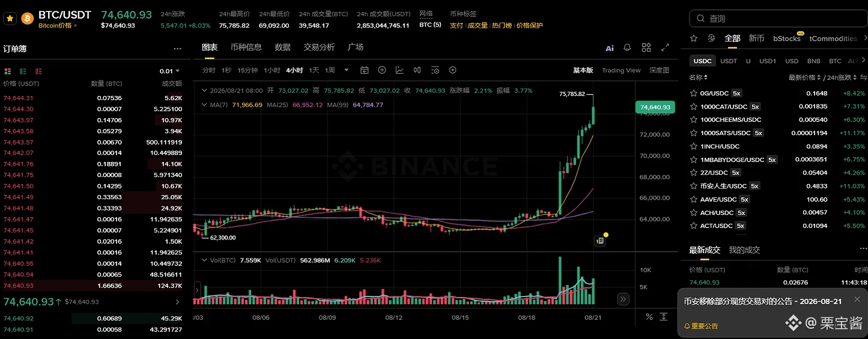Select the tCommodities market tab
This screenshot has width=868, height=339.
click(833, 38)
